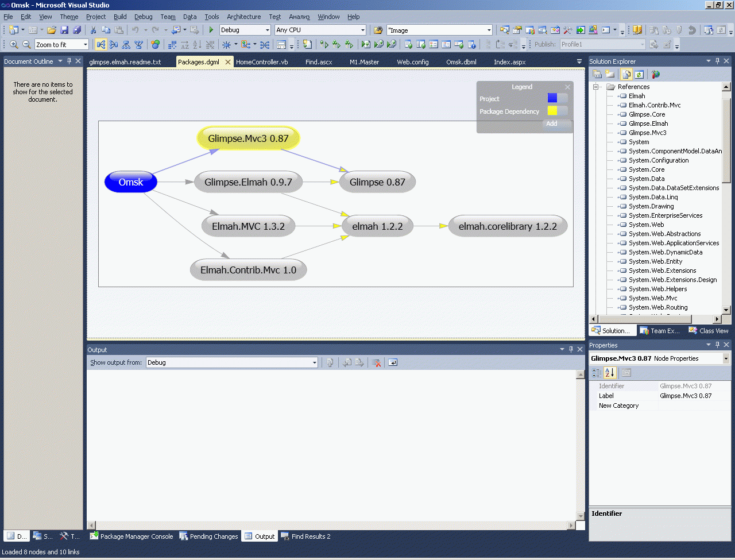Select System.Web.Mvc in the References list
This screenshot has height=560, width=735.
pos(653,298)
